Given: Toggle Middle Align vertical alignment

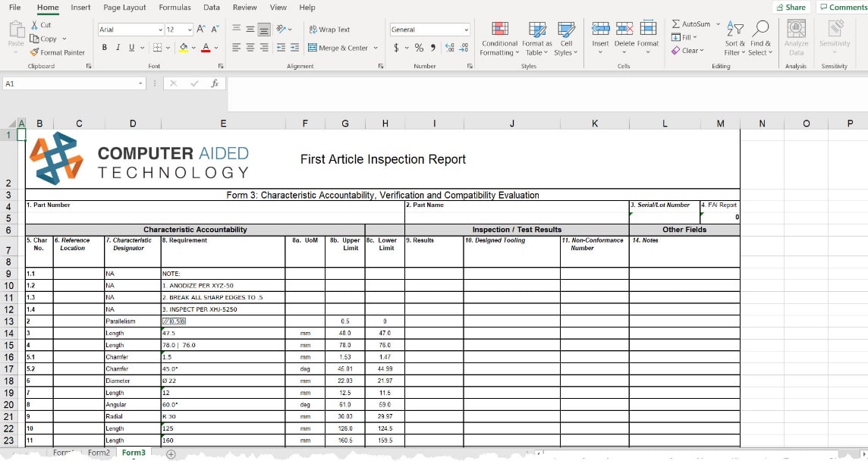Looking at the screenshot, I should (250, 30).
